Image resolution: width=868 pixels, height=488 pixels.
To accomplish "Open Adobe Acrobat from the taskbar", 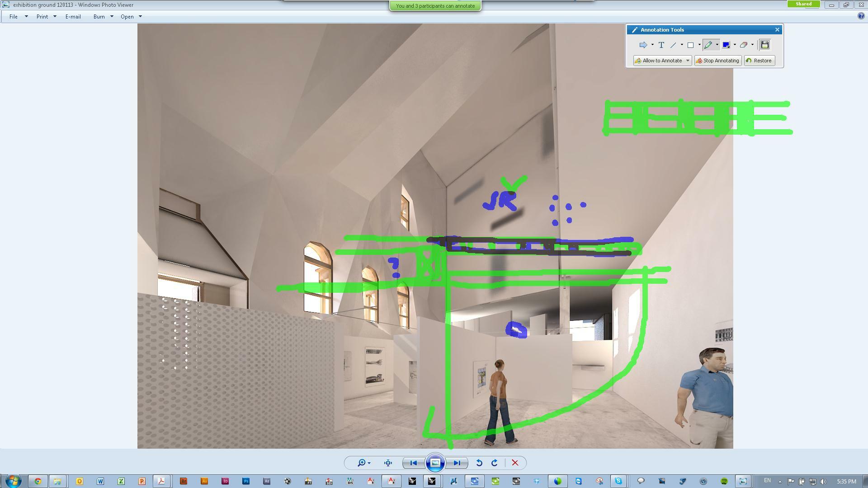I will [161, 481].
